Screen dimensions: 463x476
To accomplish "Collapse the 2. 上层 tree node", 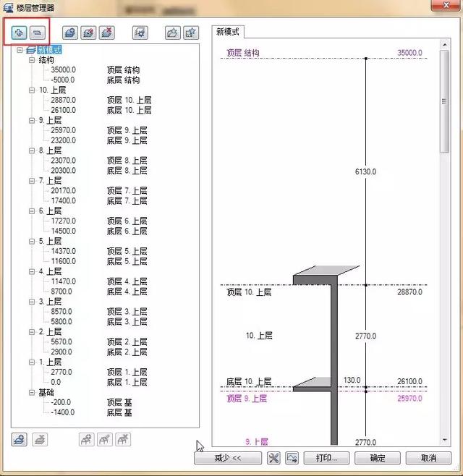I will click(32, 332).
